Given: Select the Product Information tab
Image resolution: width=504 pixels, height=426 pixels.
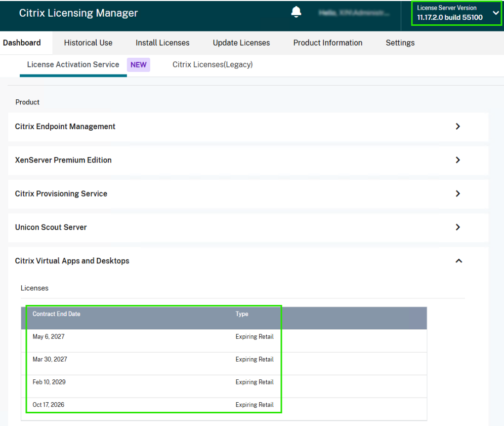Looking at the screenshot, I should (x=327, y=43).
